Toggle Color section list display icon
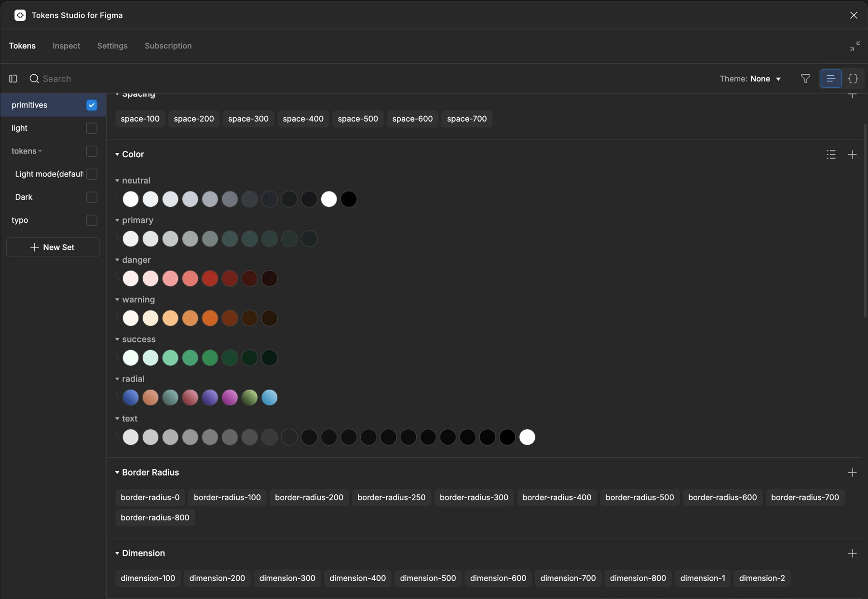 coord(831,154)
